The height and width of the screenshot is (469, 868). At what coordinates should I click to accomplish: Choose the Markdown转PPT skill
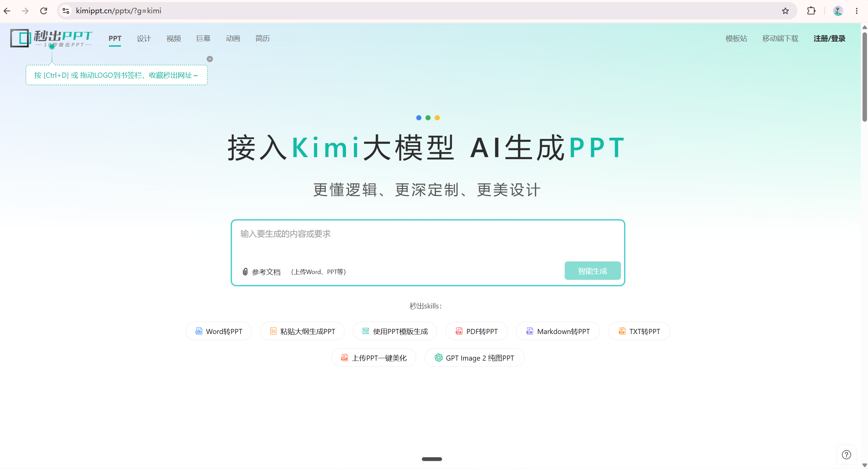[x=558, y=331]
